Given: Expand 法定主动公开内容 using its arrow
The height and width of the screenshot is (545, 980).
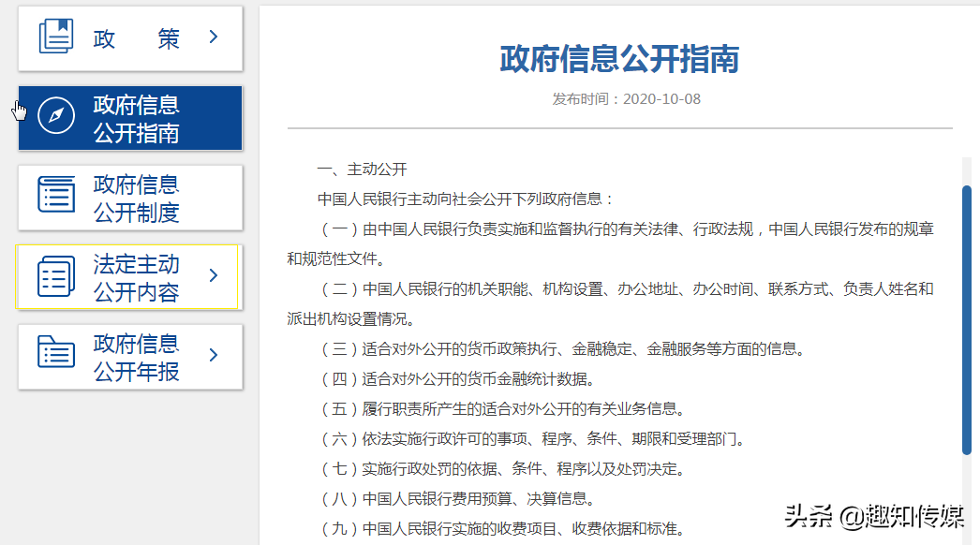Looking at the screenshot, I should click(x=213, y=276).
